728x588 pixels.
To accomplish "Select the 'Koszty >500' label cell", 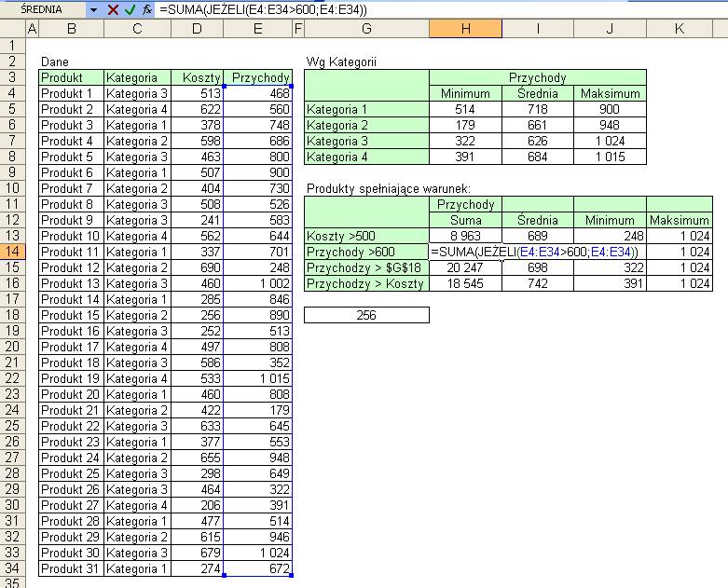I will point(366,236).
